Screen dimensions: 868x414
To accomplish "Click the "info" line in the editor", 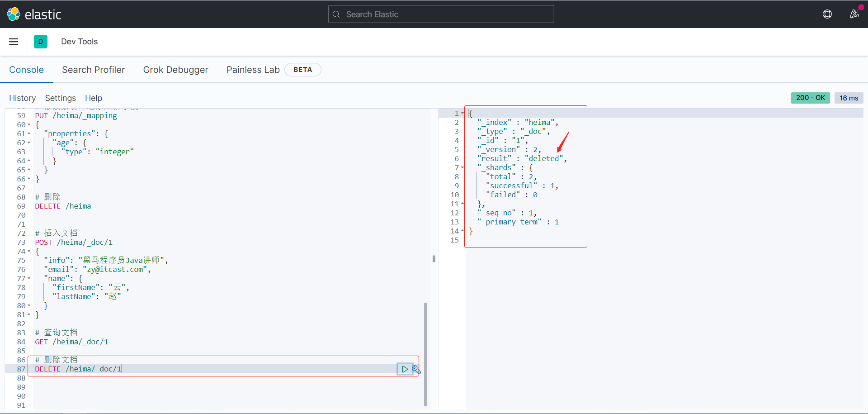I will (x=106, y=261).
